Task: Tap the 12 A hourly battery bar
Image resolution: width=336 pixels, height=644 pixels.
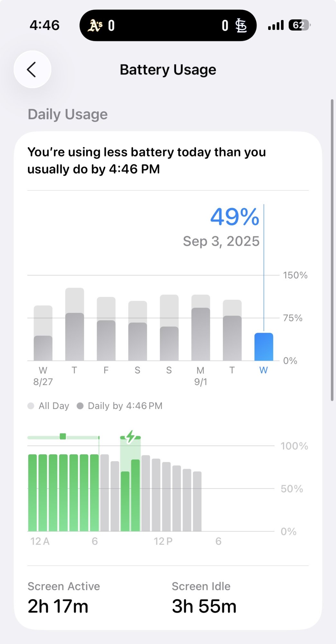Action: tap(33, 493)
